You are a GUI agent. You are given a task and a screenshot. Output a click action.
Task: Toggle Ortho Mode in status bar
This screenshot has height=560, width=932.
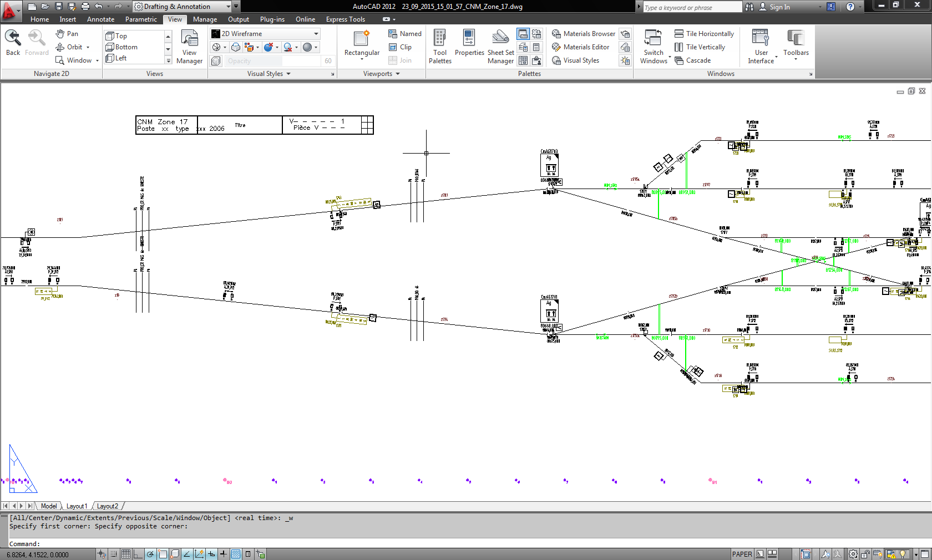(x=138, y=554)
